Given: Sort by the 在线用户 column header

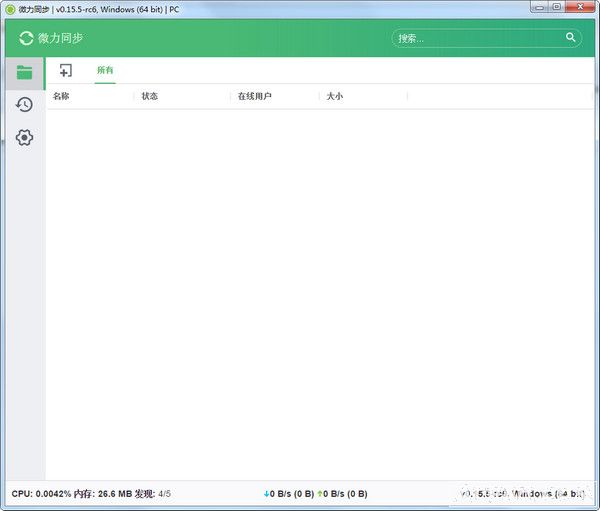Looking at the screenshot, I should pos(254,96).
